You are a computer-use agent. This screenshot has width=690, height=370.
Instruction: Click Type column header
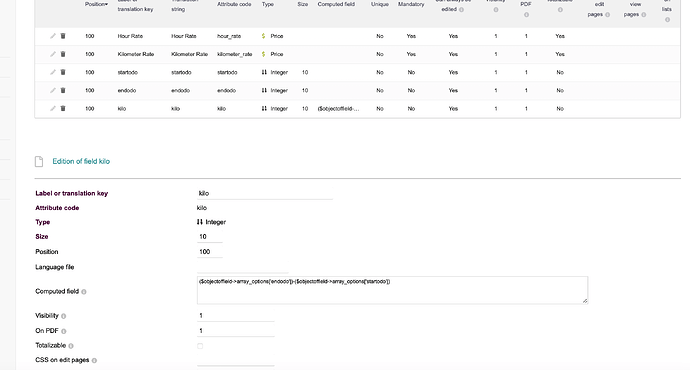coord(268,4)
